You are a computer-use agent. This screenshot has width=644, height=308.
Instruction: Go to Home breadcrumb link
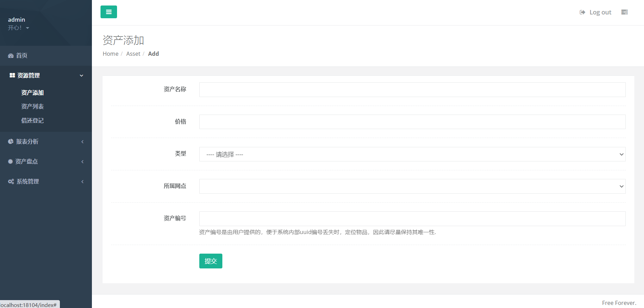tap(110, 54)
